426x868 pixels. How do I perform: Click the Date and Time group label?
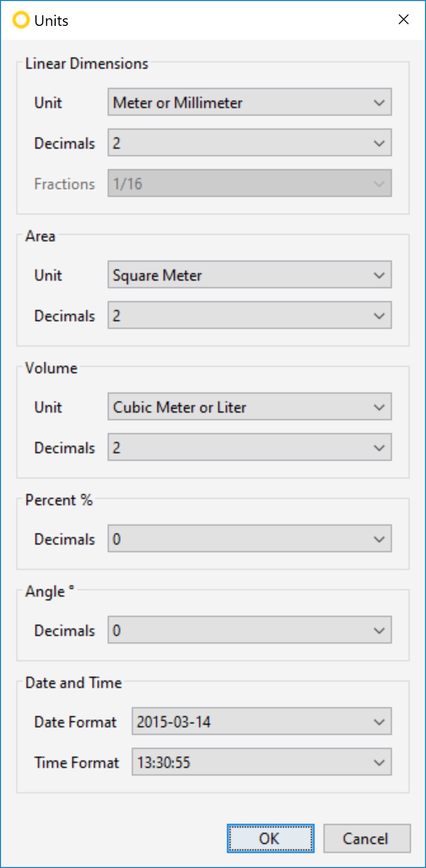click(74, 683)
